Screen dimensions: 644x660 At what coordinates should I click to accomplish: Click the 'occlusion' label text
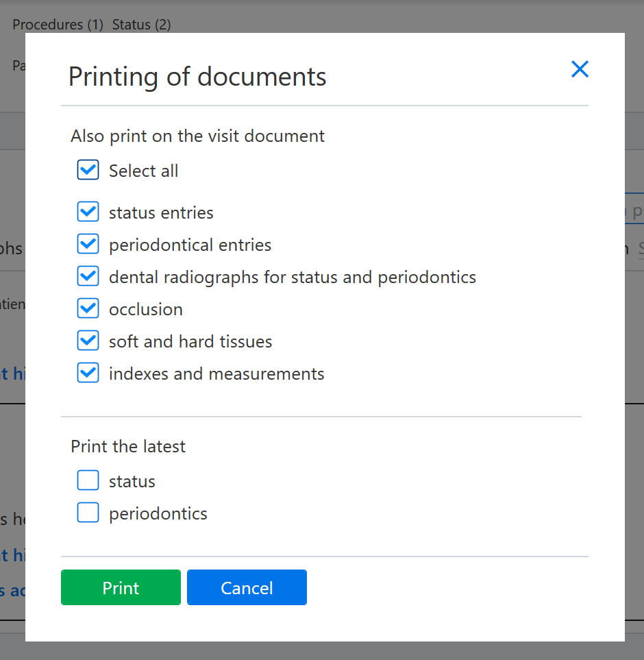pyautogui.click(x=145, y=309)
